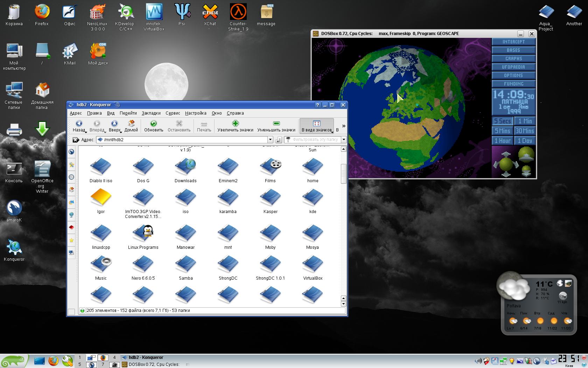Open NeroLinux desktop icon

pyautogui.click(x=98, y=12)
